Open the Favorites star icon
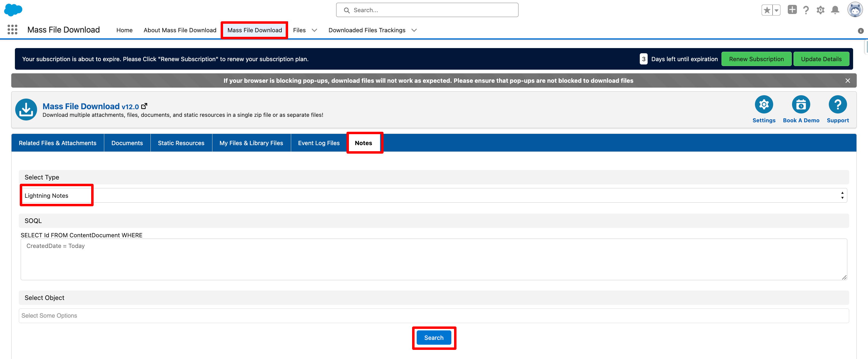The width and height of the screenshot is (868, 359). [767, 10]
